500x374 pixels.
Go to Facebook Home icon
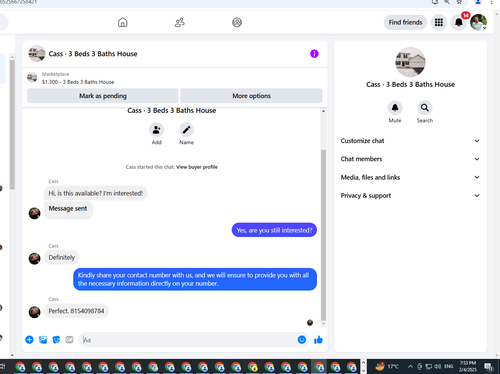pos(123,22)
